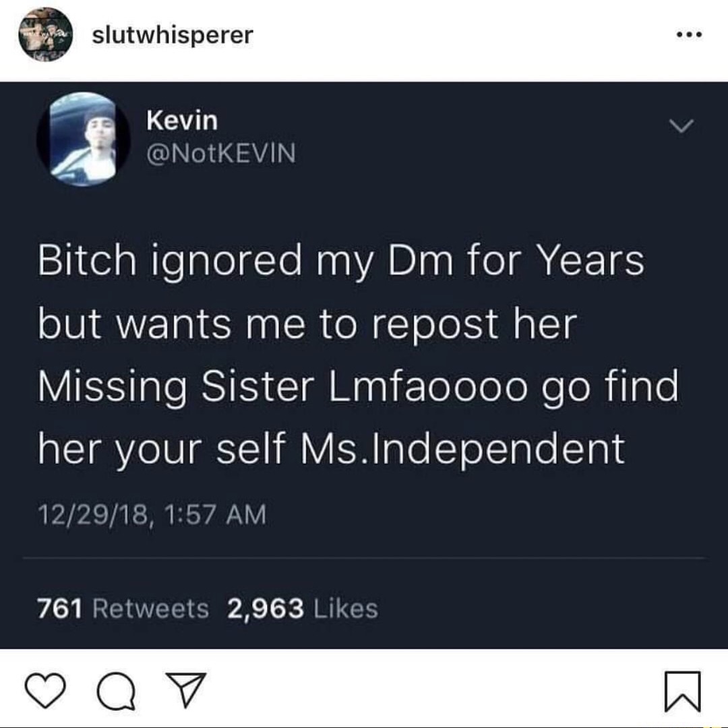Click the tweet text starting 'Bitch ignored'
The height and width of the screenshot is (728, 728).
pyautogui.click(x=359, y=355)
